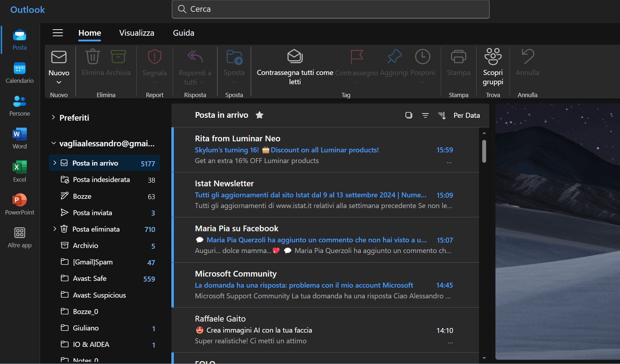Click the Rispondi a tutti arrow icon

tap(195, 56)
